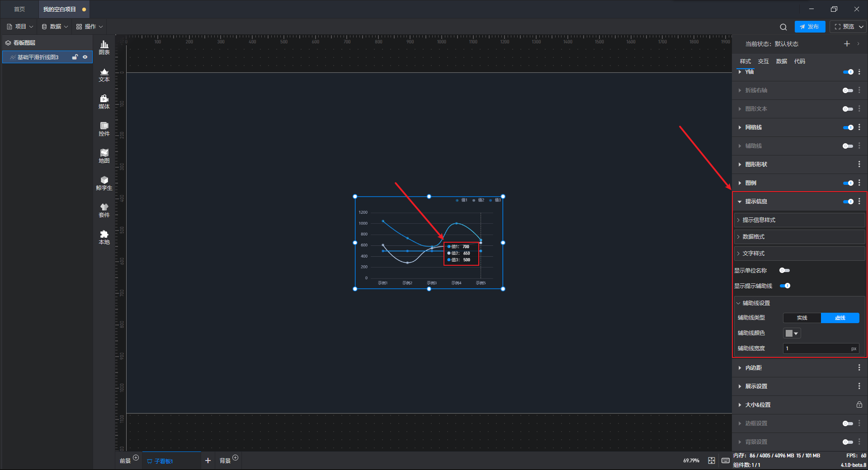Open the 项目 menu

click(x=20, y=27)
